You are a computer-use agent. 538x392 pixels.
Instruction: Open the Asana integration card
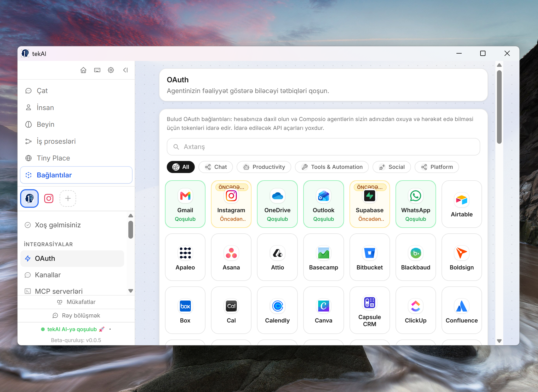point(231,257)
